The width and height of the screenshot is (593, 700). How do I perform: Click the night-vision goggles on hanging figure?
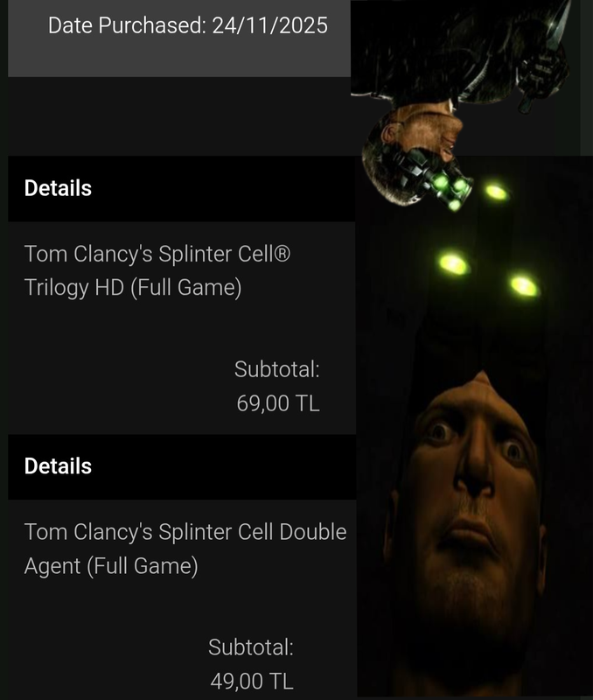coord(440,181)
